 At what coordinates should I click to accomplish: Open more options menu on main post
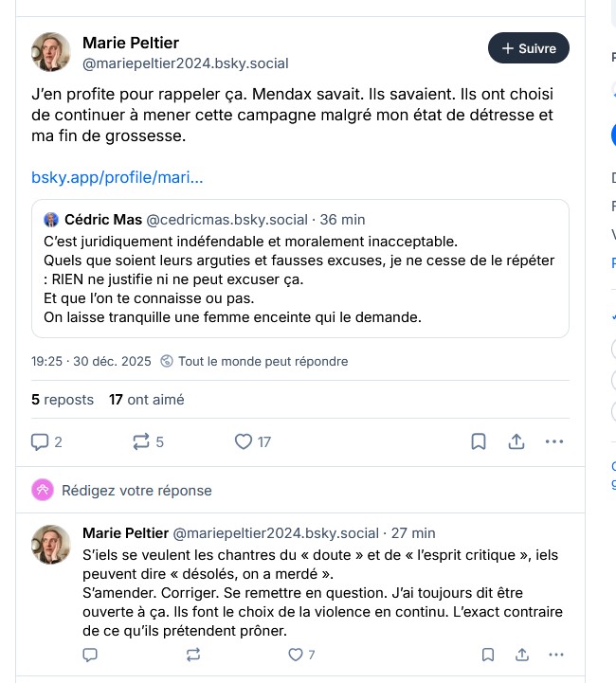(x=554, y=441)
